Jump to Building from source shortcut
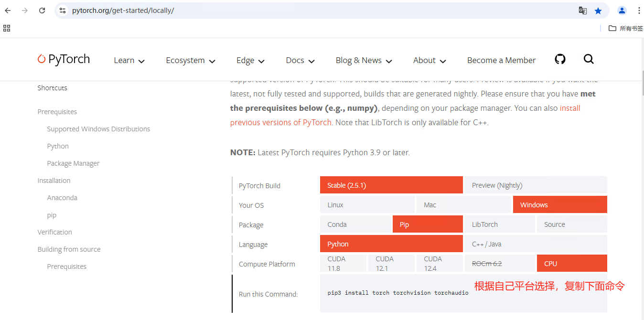 point(69,249)
